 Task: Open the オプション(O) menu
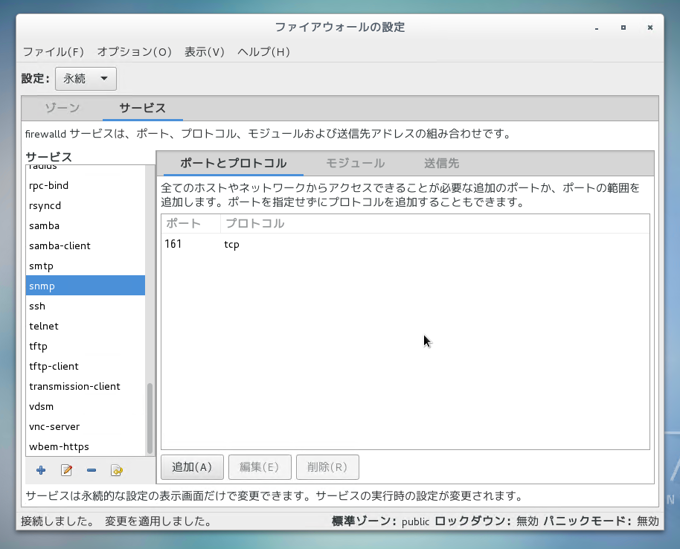(x=134, y=52)
